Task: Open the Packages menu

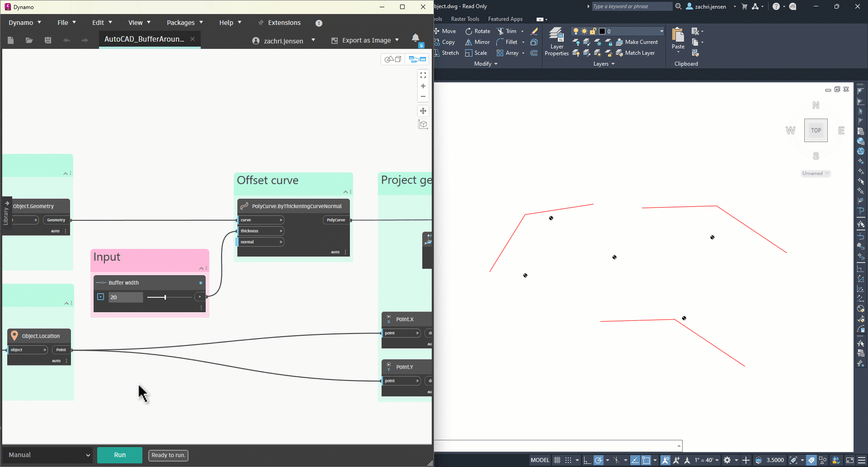Action: pos(184,23)
